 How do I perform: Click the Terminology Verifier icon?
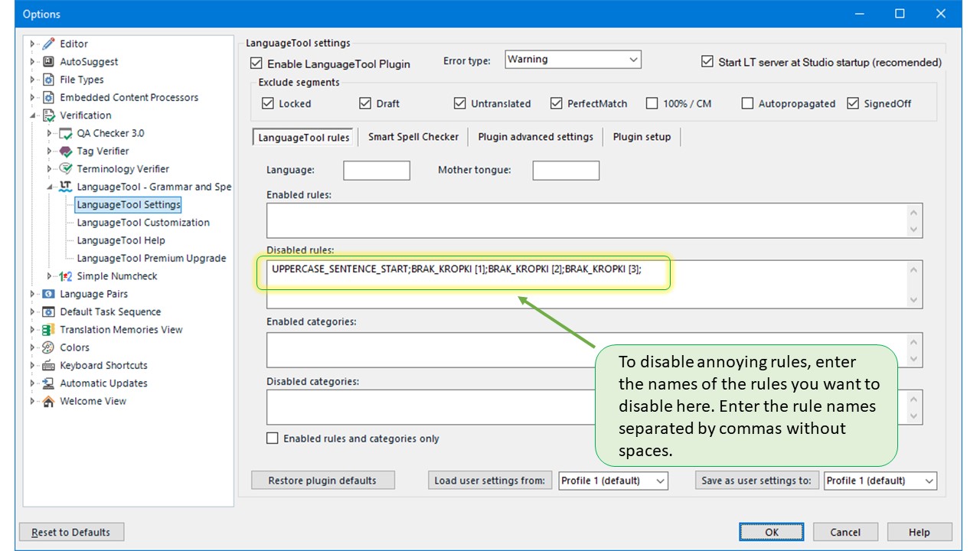click(66, 169)
